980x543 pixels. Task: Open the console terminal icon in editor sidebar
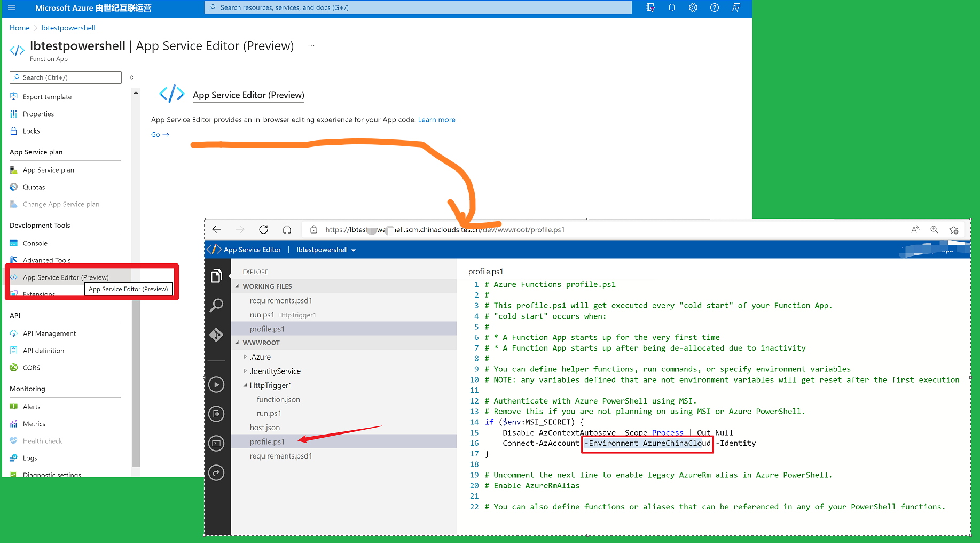pos(216,443)
